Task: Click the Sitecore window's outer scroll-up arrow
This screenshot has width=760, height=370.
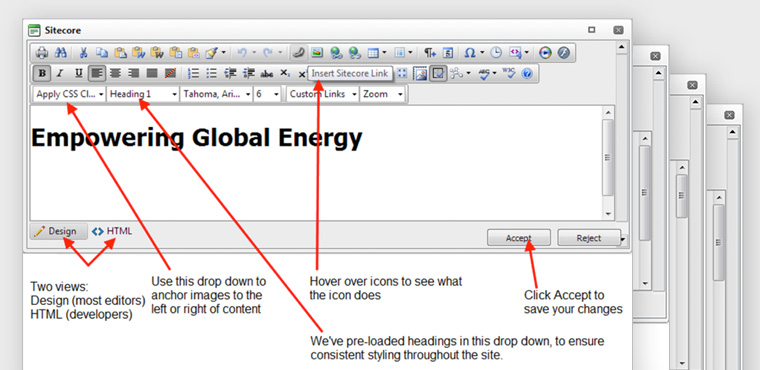Action: point(621,47)
